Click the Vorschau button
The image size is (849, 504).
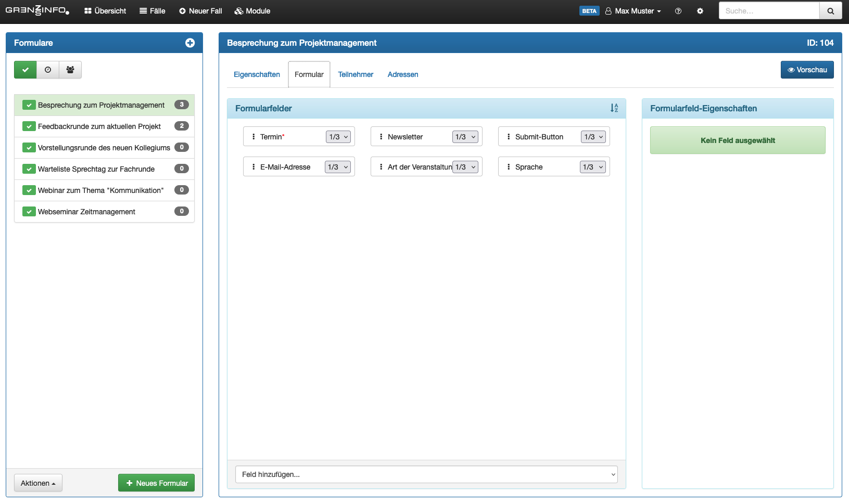[807, 70]
